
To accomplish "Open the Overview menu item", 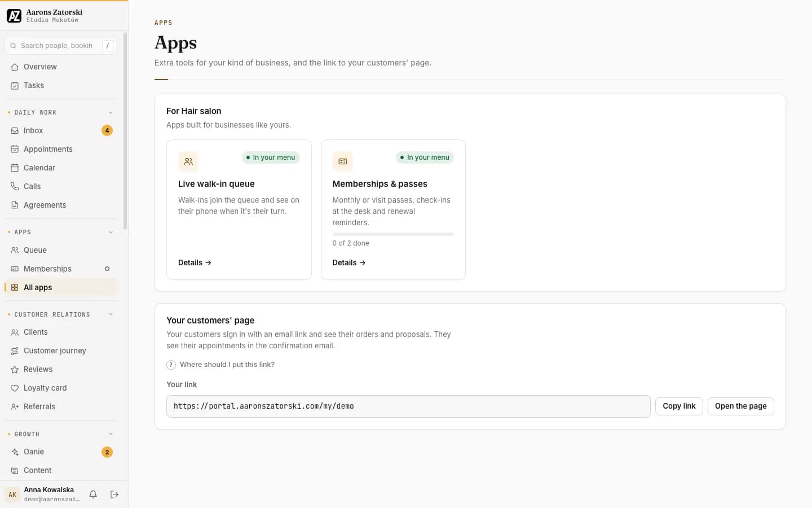I will (61, 67).
